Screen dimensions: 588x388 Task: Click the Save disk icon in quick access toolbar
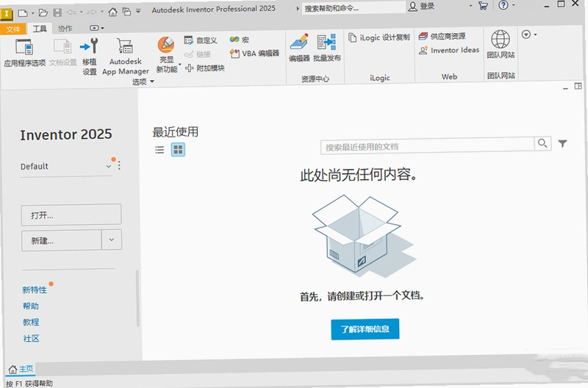[x=57, y=12]
